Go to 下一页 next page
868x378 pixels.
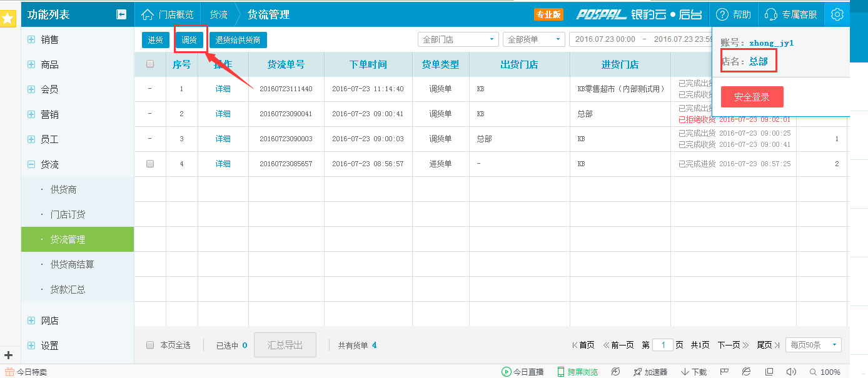pyautogui.click(x=732, y=345)
